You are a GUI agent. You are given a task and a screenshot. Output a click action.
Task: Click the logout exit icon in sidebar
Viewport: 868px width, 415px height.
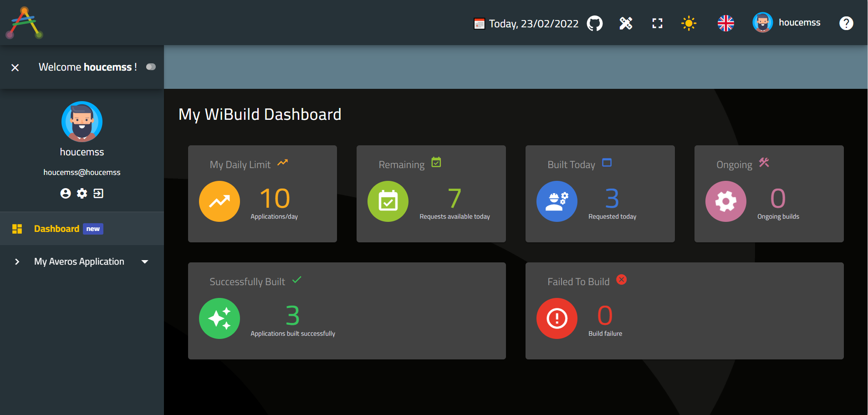[x=98, y=194]
